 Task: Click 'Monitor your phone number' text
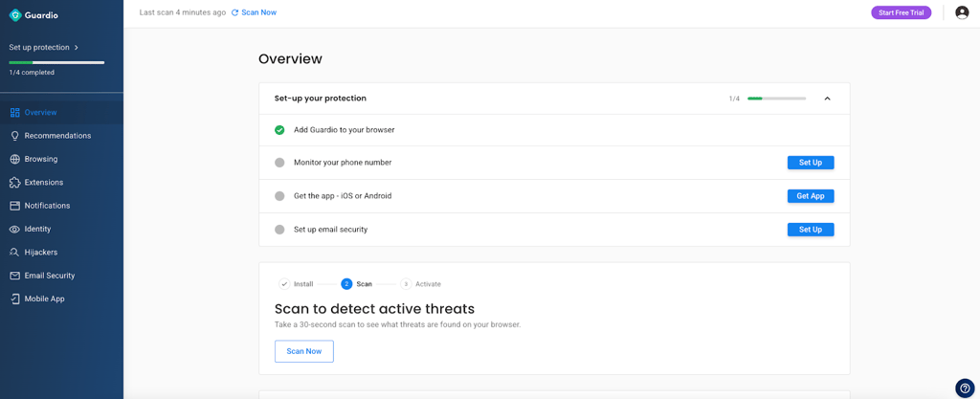point(343,163)
